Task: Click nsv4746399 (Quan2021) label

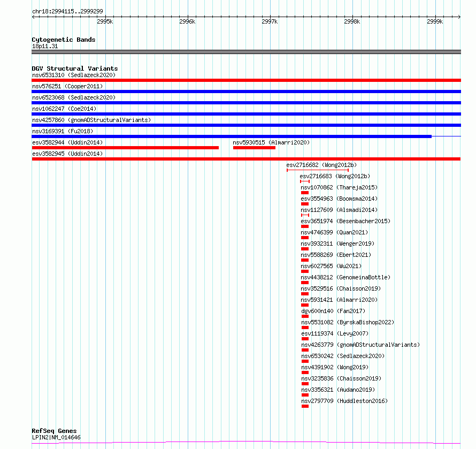Action: pos(334,232)
